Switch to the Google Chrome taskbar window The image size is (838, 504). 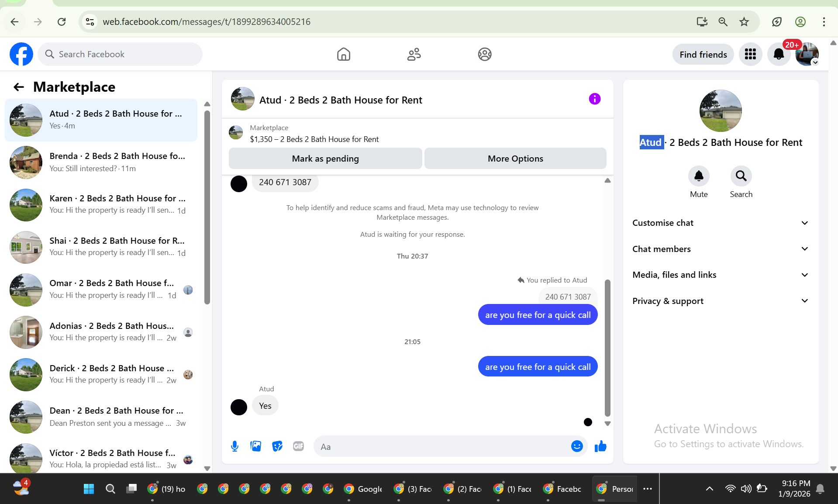363,489
